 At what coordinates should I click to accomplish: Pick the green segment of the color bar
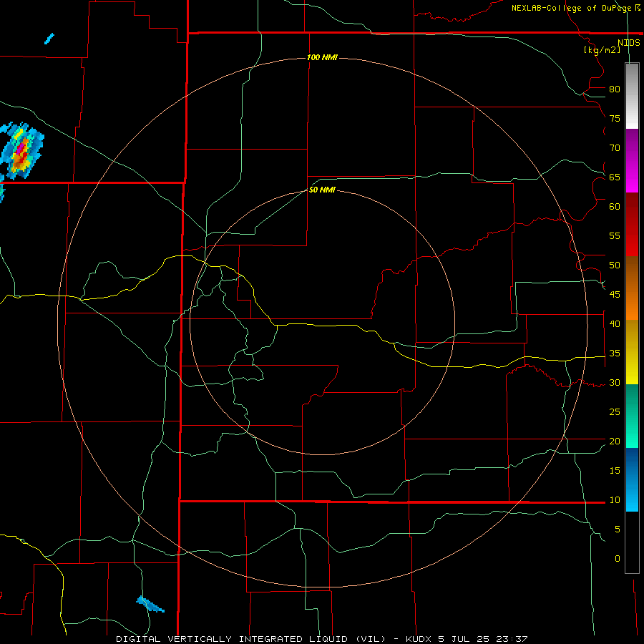[632, 416]
